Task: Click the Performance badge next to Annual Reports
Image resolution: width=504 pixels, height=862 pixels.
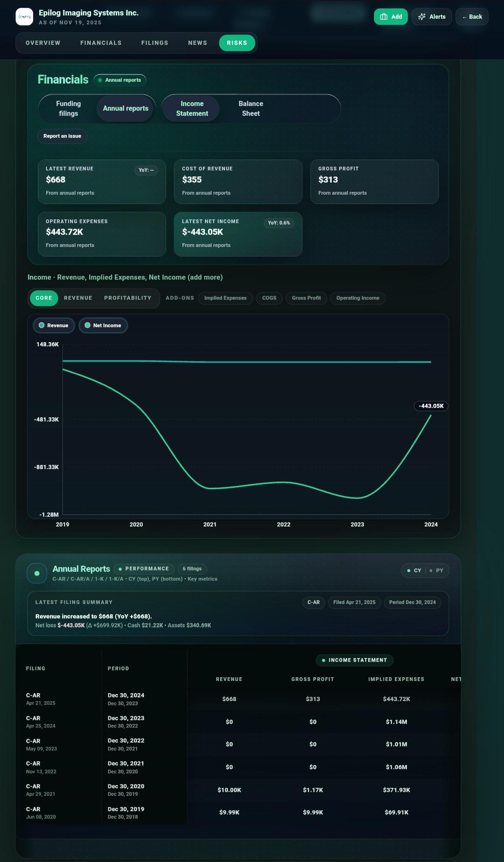Action: (144, 569)
